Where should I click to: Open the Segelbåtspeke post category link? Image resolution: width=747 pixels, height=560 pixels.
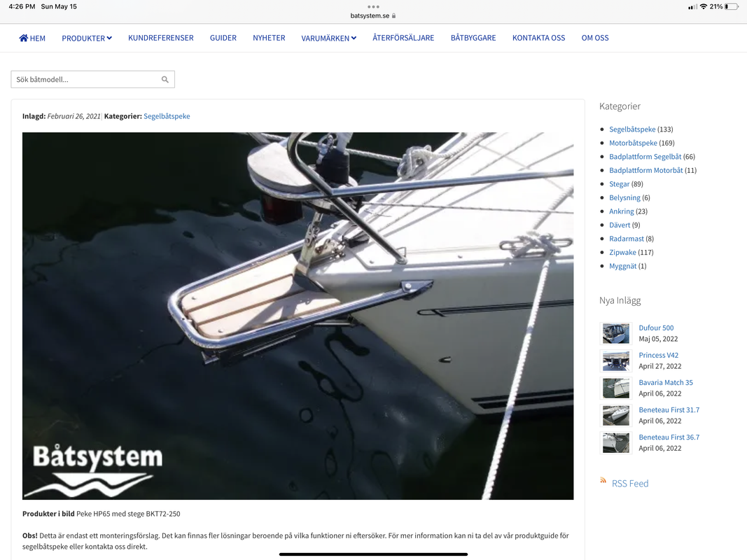coord(167,116)
